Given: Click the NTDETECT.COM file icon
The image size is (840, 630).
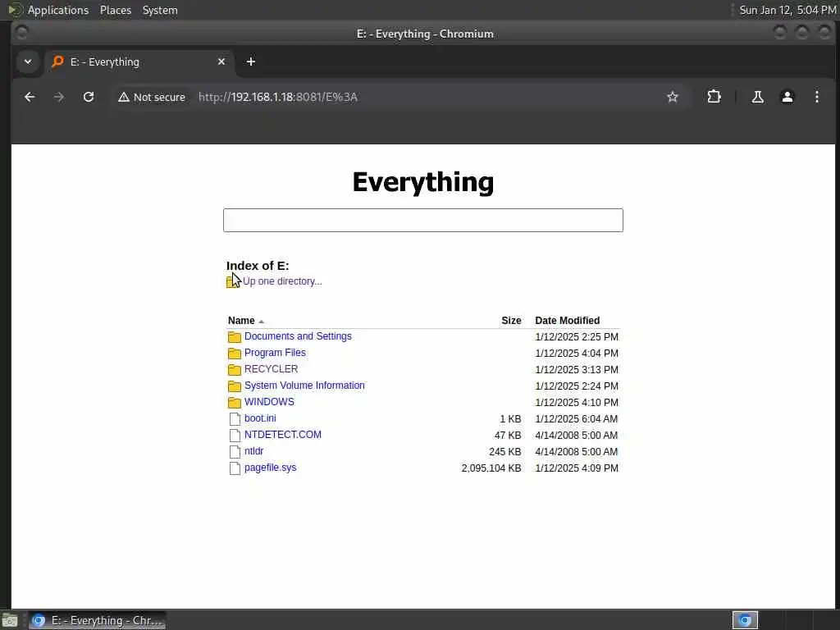Looking at the screenshot, I should [235, 436].
